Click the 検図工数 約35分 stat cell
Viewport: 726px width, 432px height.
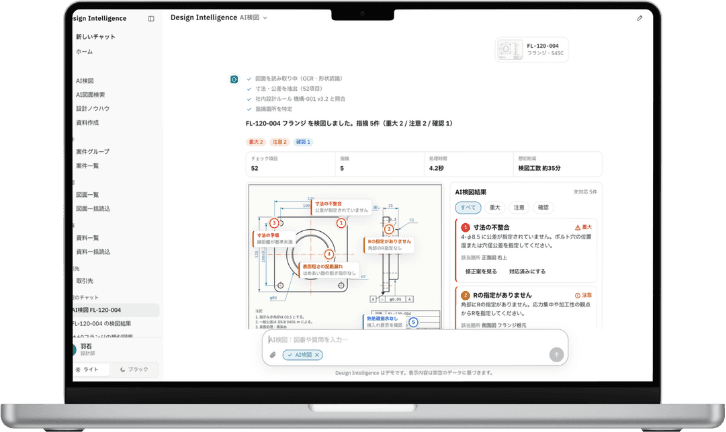click(558, 164)
